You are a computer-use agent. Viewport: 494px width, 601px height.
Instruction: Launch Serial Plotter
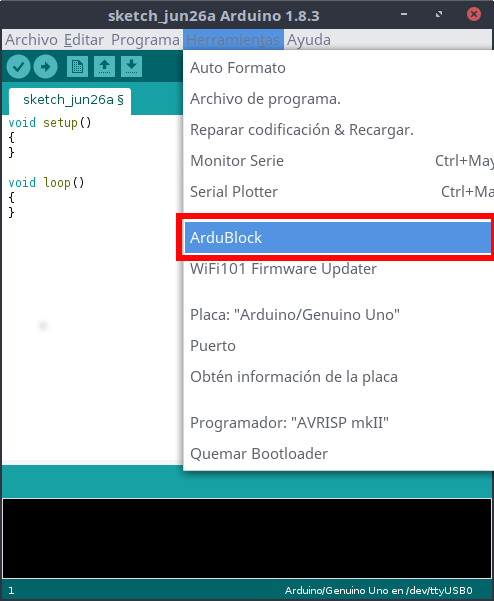339,192
